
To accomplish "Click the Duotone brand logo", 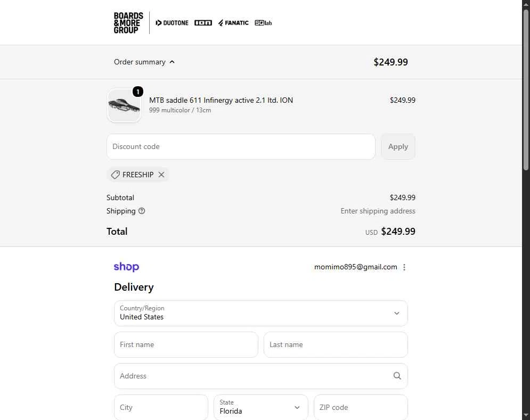I will pos(172,23).
